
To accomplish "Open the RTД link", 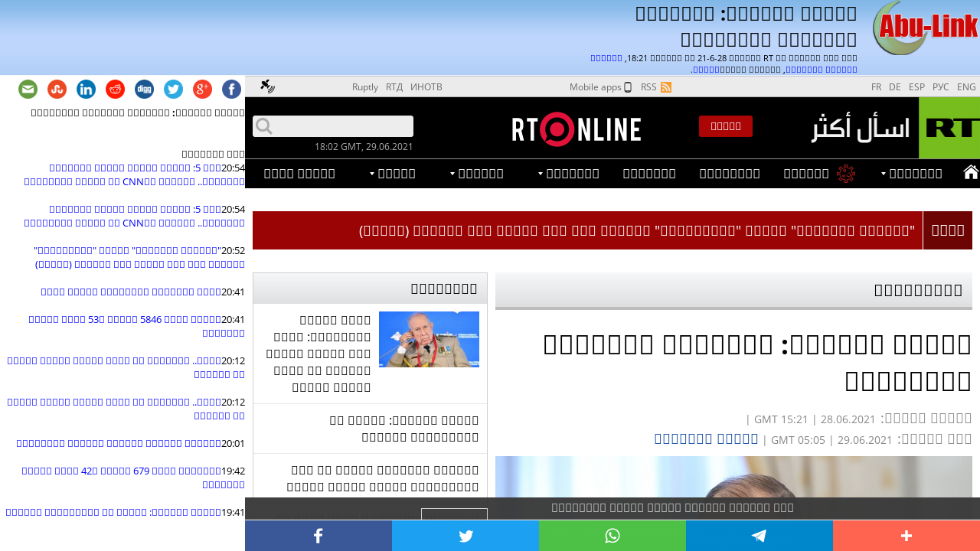I will (394, 87).
